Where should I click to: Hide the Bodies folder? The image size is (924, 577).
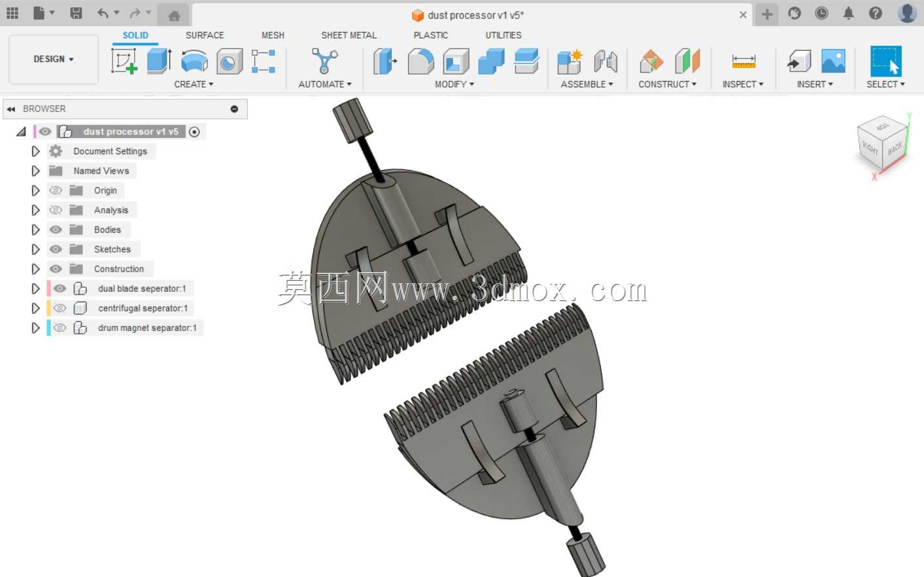56,230
